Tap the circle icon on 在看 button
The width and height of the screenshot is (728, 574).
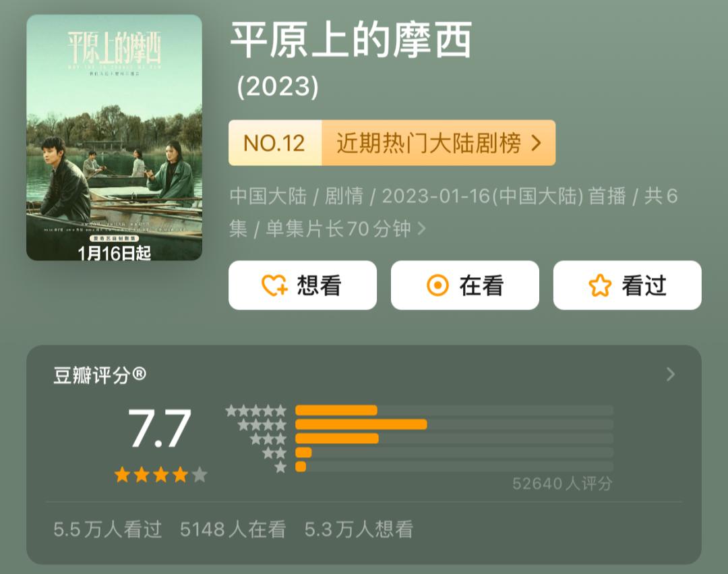tap(437, 285)
